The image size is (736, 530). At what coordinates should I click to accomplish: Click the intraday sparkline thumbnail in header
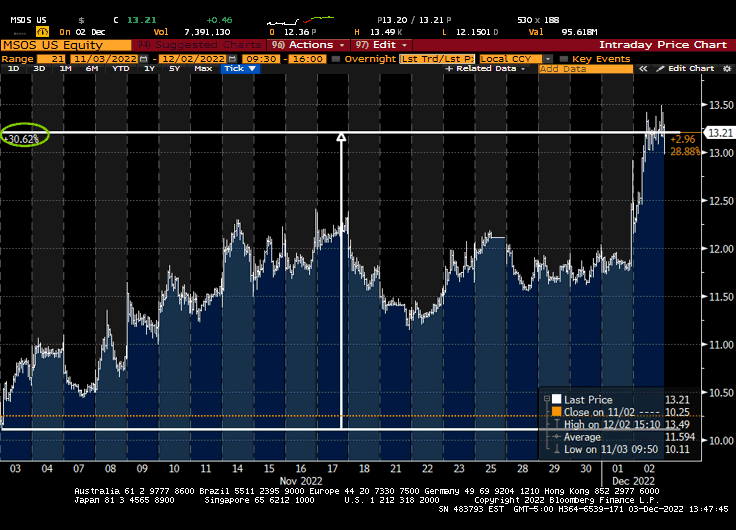(x=300, y=20)
